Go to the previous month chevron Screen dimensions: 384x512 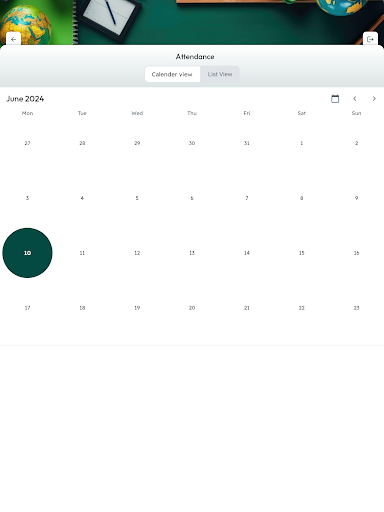(355, 99)
